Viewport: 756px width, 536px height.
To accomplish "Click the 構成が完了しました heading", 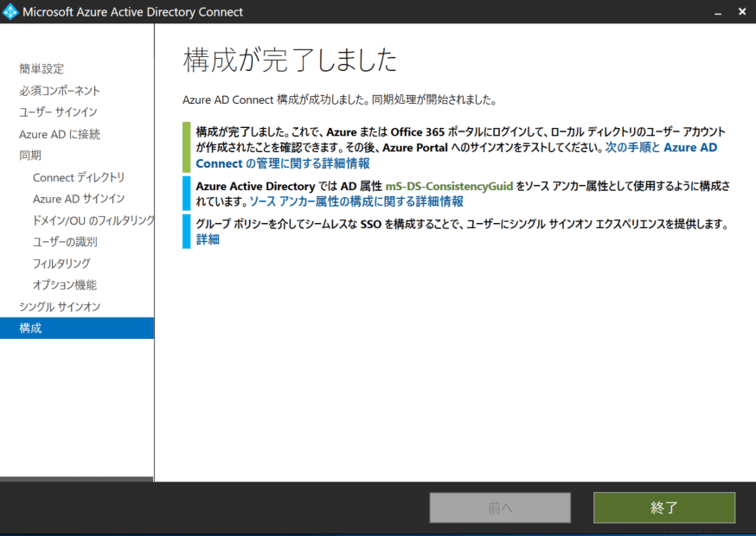I will click(x=290, y=61).
